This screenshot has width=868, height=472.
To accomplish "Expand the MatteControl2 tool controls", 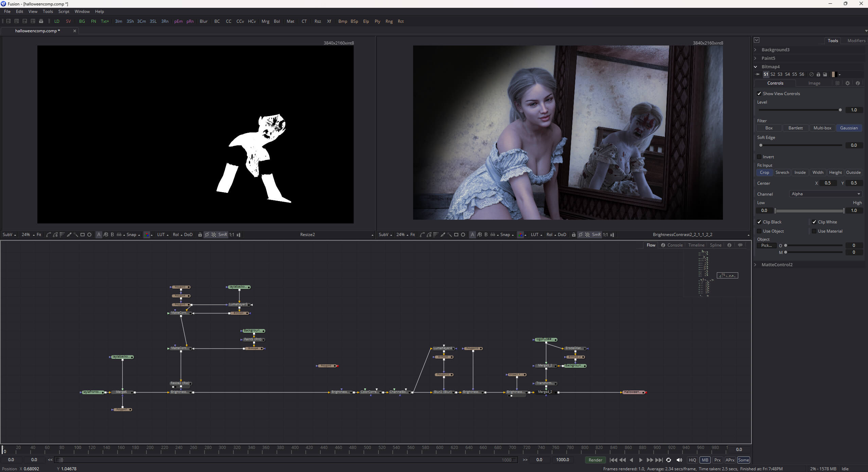I will tap(756, 265).
